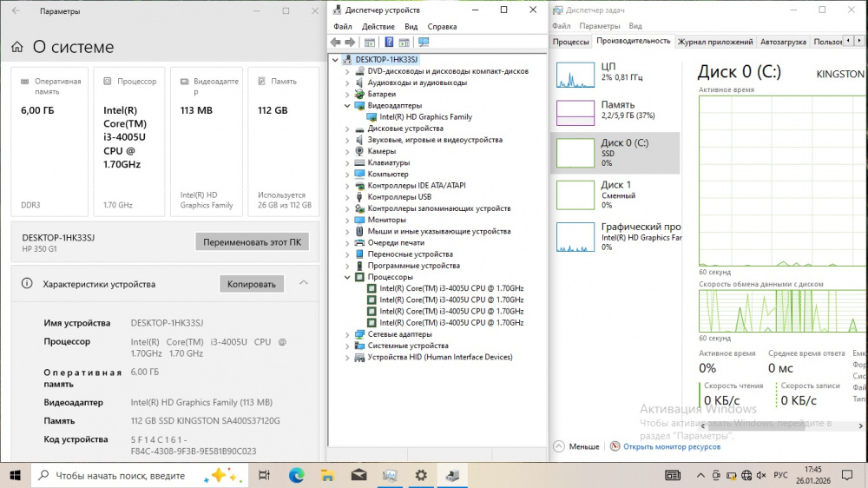Open Microsoft Edge from the taskbar
Image resolution: width=868 pixels, height=488 pixels.
(x=296, y=475)
